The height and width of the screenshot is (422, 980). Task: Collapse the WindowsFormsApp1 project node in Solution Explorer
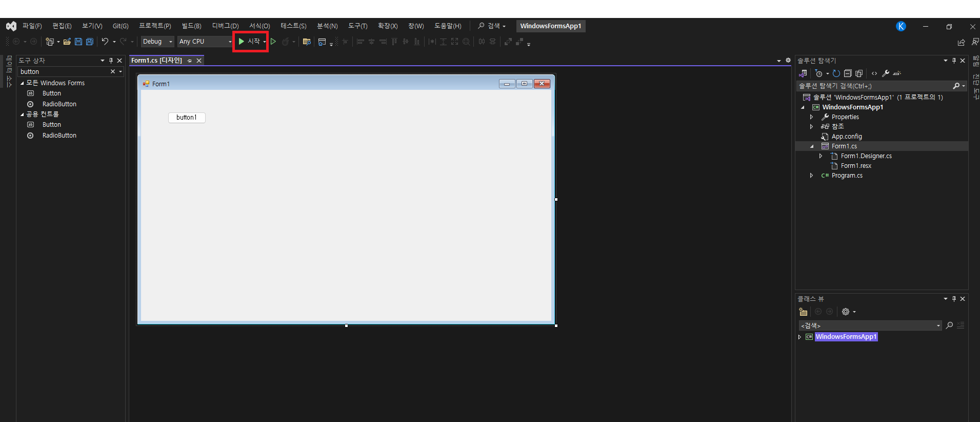pos(803,107)
